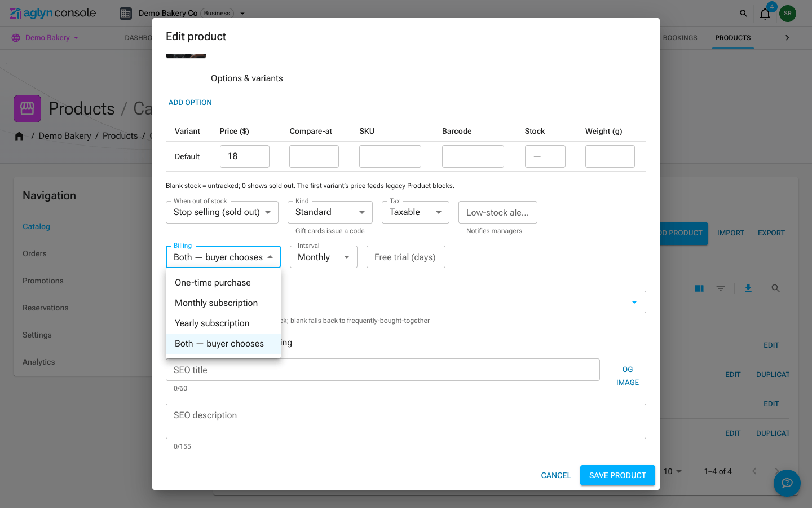
Task: Switch to PRODUCTS tab
Action: point(733,38)
